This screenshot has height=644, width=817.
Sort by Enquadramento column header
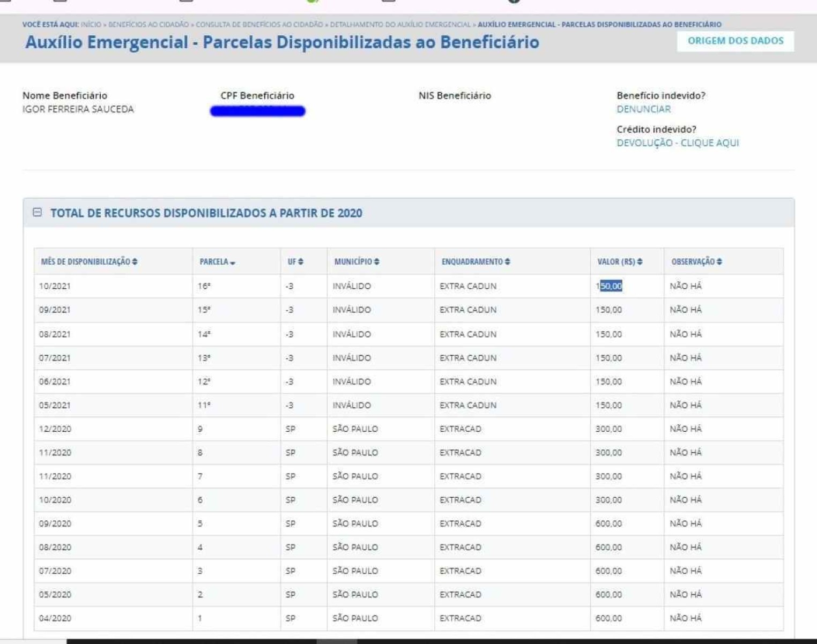(476, 261)
